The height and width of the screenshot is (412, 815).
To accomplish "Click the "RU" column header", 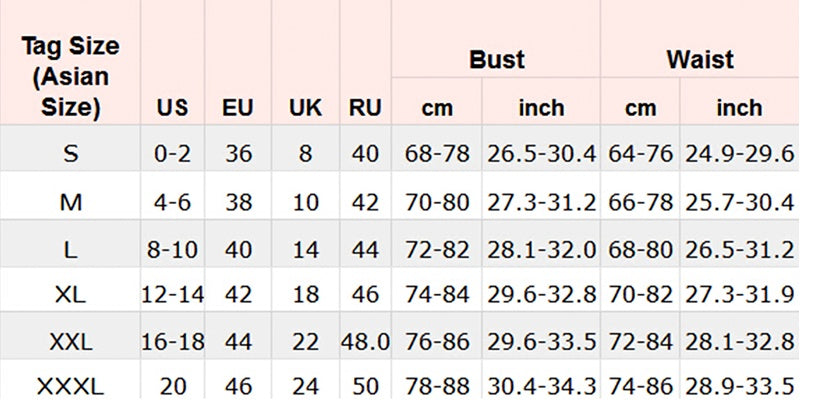I will [x=365, y=107].
